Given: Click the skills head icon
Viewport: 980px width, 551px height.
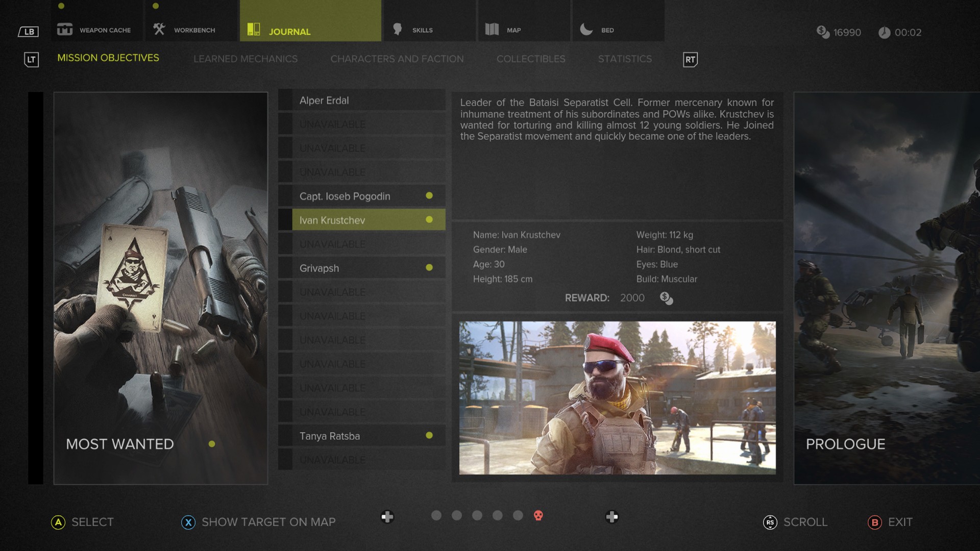Looking at the screenshot, I should [x=398, y=29].
